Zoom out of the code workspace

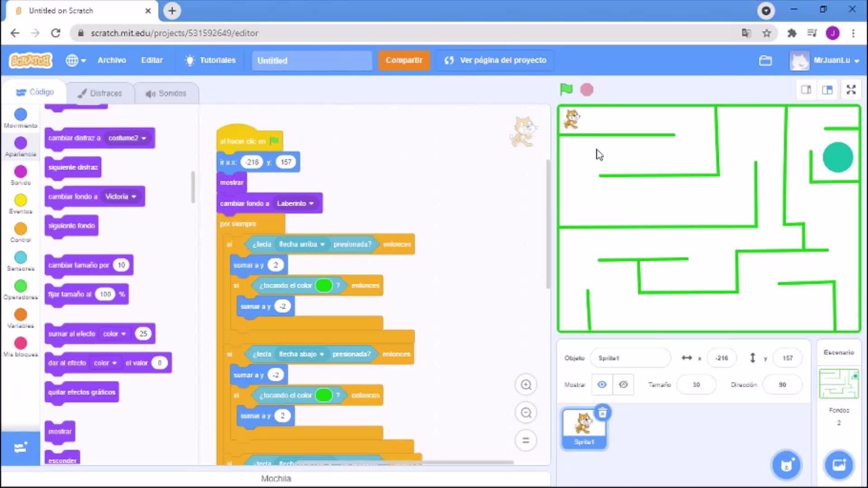click(x=526, y=413)
